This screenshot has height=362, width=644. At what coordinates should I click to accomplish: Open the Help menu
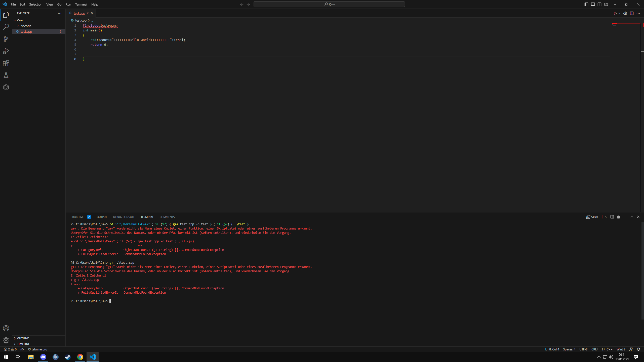[x=95, y=4]
